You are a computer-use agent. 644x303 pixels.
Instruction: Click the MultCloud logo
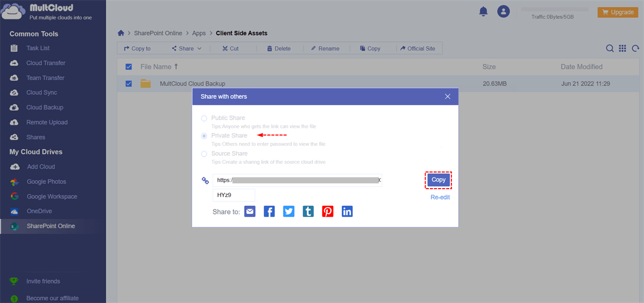pos(47,11)
